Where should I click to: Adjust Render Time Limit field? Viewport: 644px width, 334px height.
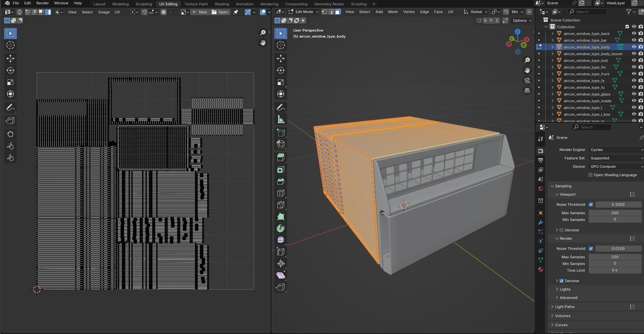pos(615,270)
